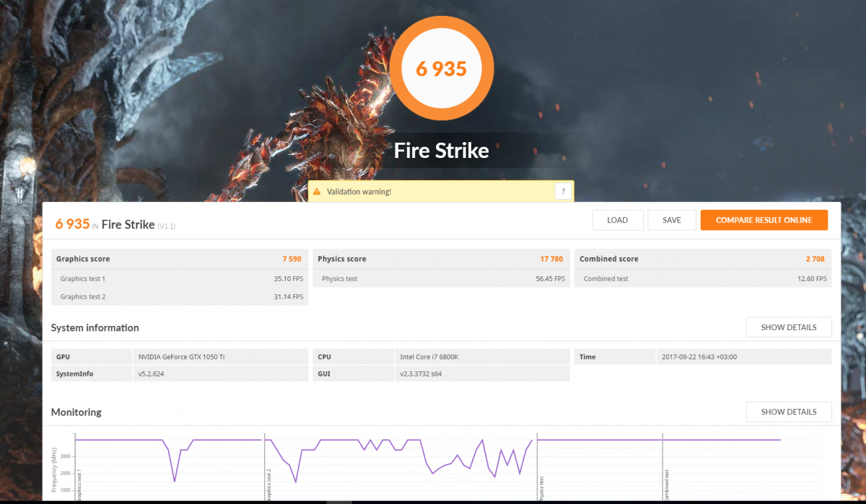Viewport: 866px width, 504px height.
Task: Click the 31.14 FPS result
Action: coord(289,296)
